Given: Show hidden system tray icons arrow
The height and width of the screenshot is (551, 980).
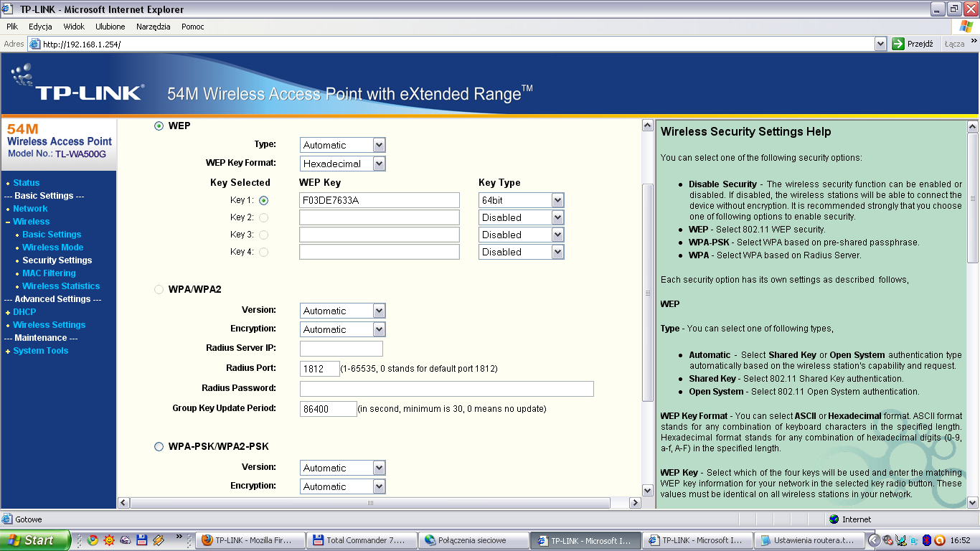Looking at the screenshot, I should [x=873, y=540].
